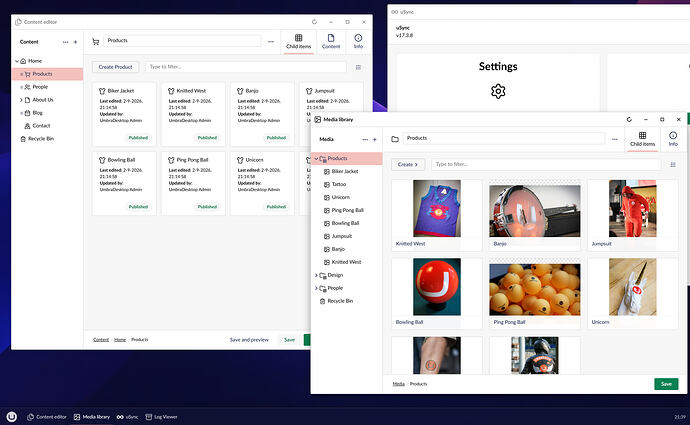Focus Type to filter field in Content editor
This screenshot has height=425, width=690.
(x=246, y=67)
